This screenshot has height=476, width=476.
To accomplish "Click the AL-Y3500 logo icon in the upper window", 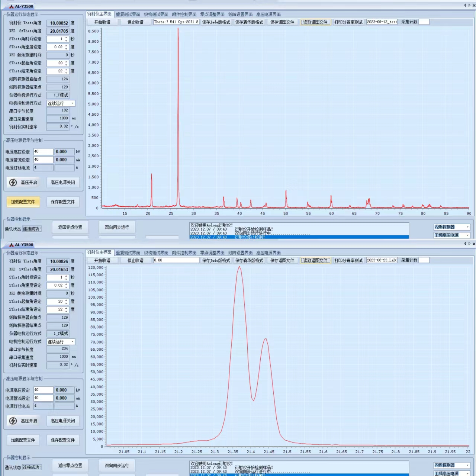I will click(12, 6).
